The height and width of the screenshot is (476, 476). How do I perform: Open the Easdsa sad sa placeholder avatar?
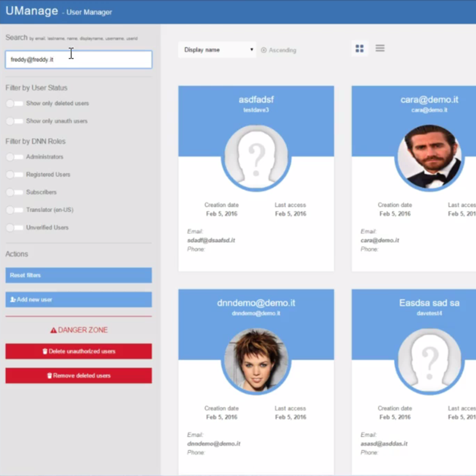pyautogui.click(x=429, y=361)
